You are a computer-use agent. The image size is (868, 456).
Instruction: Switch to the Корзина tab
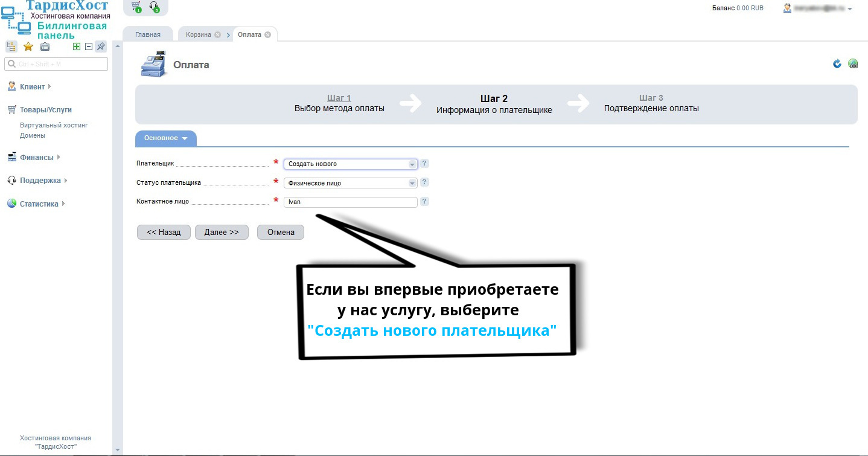[x=199, y=34]
